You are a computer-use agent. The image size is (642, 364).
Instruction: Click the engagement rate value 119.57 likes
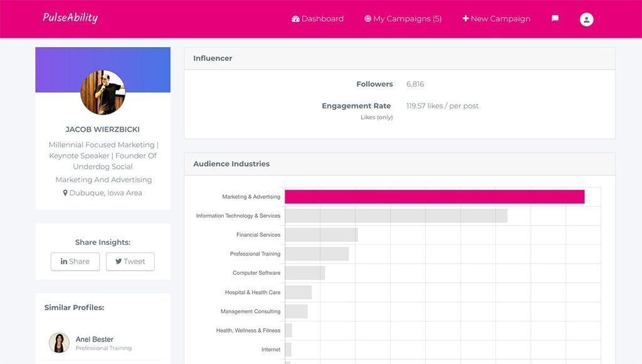coord(442,106)
